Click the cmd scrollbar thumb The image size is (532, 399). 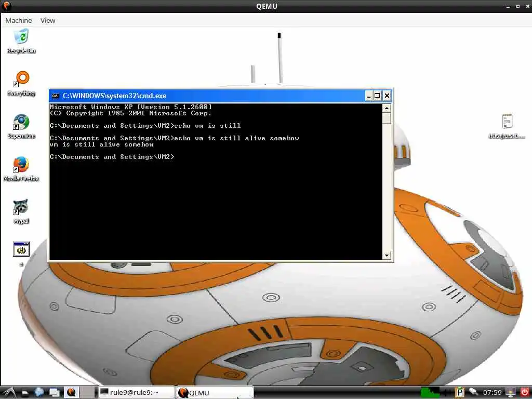[387, 118]
